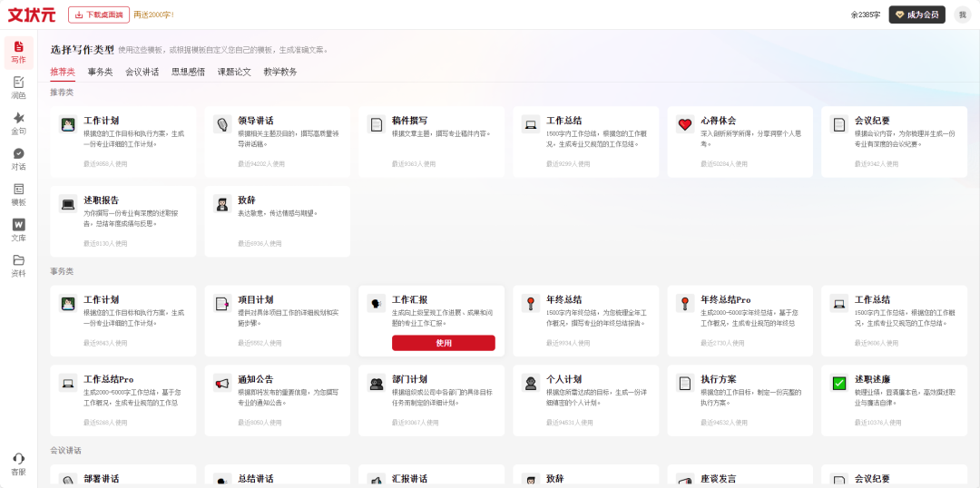
Task: Open the 会议纪要 card in 推荐类
Action: tap(895, 142)
